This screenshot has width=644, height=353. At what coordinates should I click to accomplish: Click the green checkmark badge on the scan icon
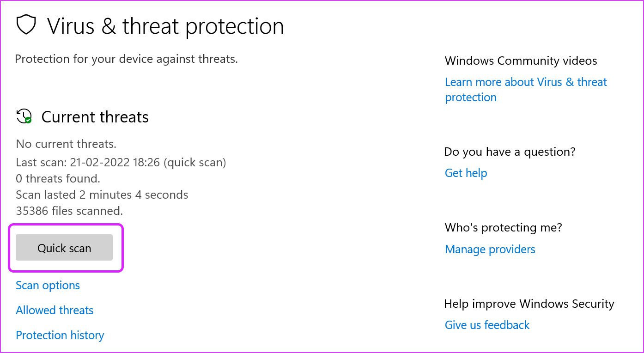[x=27, y=121]
